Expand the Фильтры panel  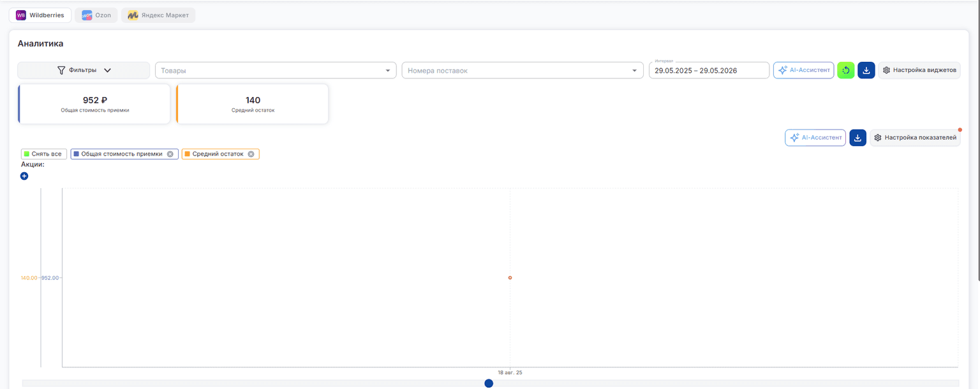coord(84,70)
